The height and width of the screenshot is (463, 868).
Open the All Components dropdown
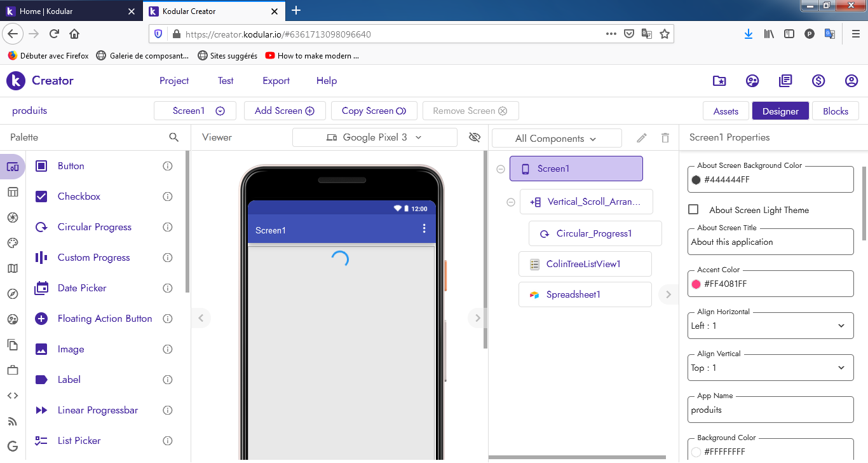tap(556, 139)
